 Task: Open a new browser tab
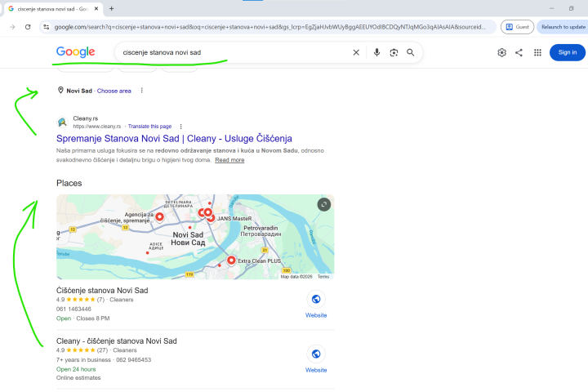[111, 9]
